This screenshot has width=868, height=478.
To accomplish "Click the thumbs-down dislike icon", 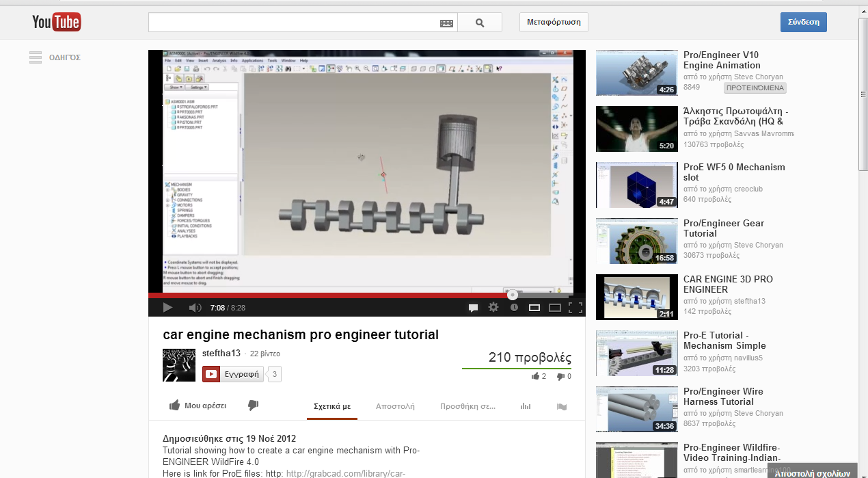I will pyautogui.click(x=253, y=406).
